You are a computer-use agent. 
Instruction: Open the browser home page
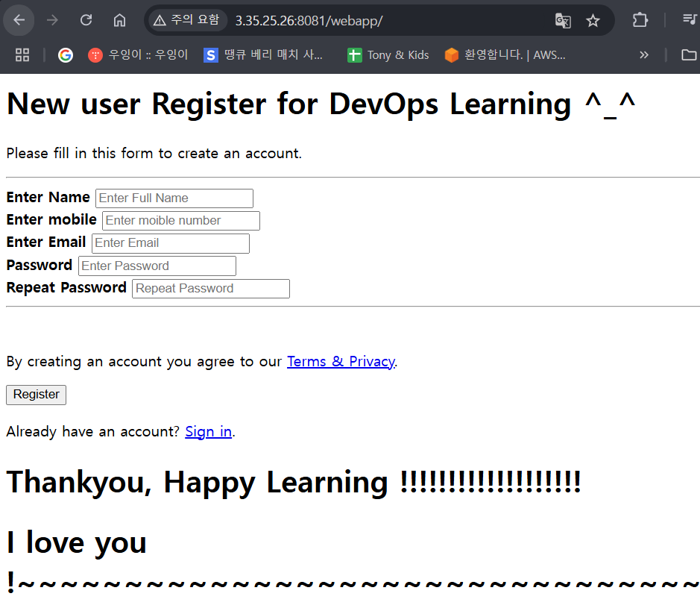[x=119, y=20]
